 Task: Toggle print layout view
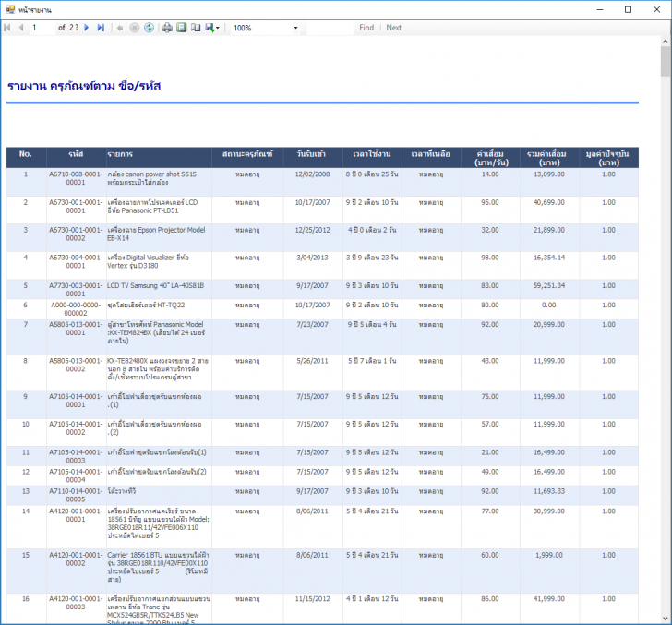coord(181,28)
